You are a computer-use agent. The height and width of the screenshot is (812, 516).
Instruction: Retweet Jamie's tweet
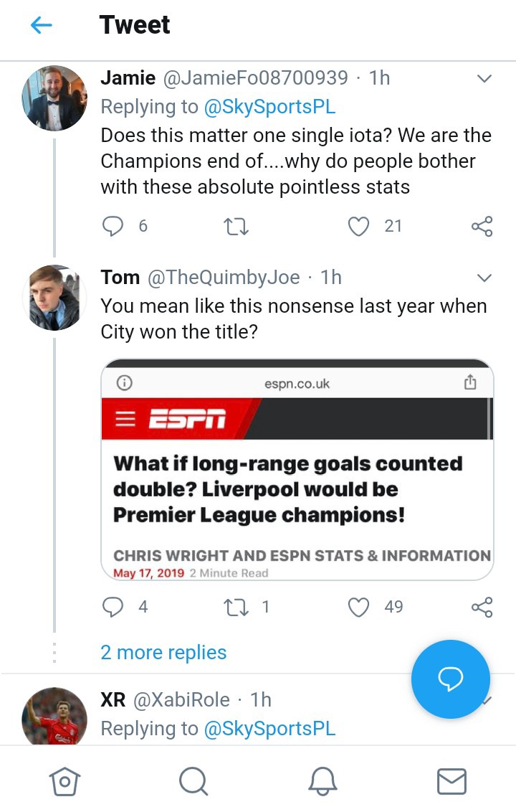236,226
